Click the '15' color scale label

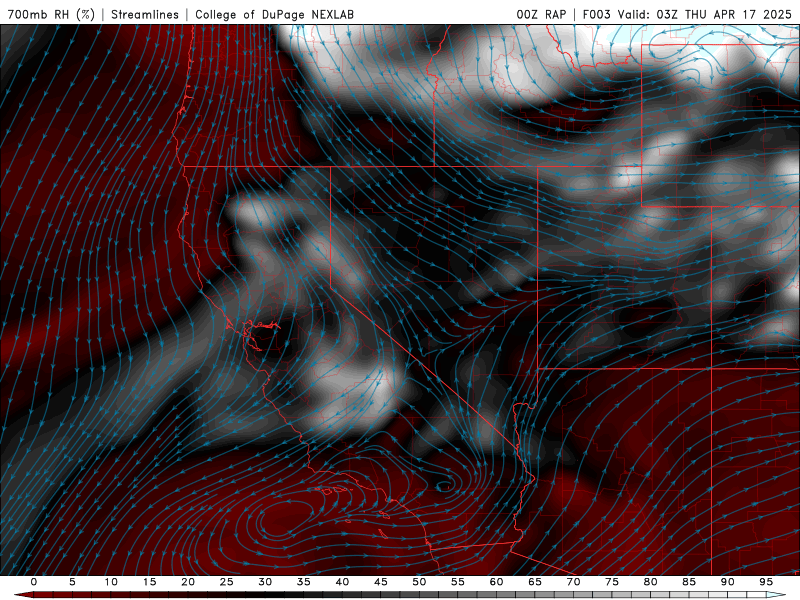tap(149, 582)
